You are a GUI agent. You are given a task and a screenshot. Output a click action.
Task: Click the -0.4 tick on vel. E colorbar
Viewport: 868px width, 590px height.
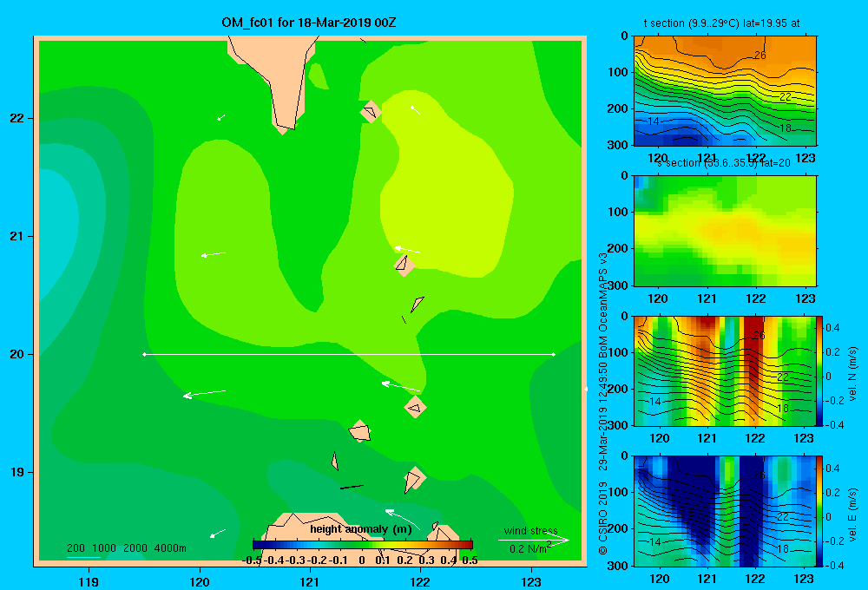[x=835, y=565]
